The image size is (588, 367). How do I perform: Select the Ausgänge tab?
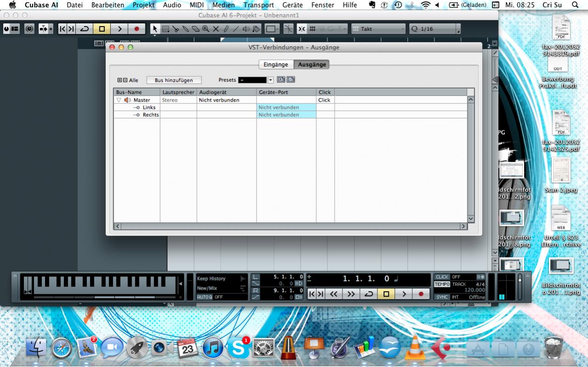(x=312, y=64)
